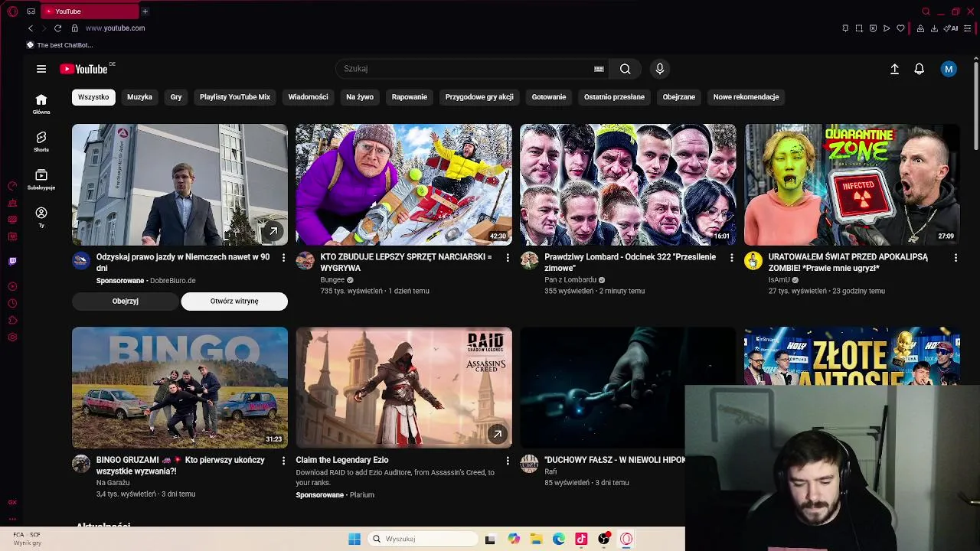Open Windows Start menu on taskbar
The width and height of the screenshot is (980, 551).
(x=354, y=539)
